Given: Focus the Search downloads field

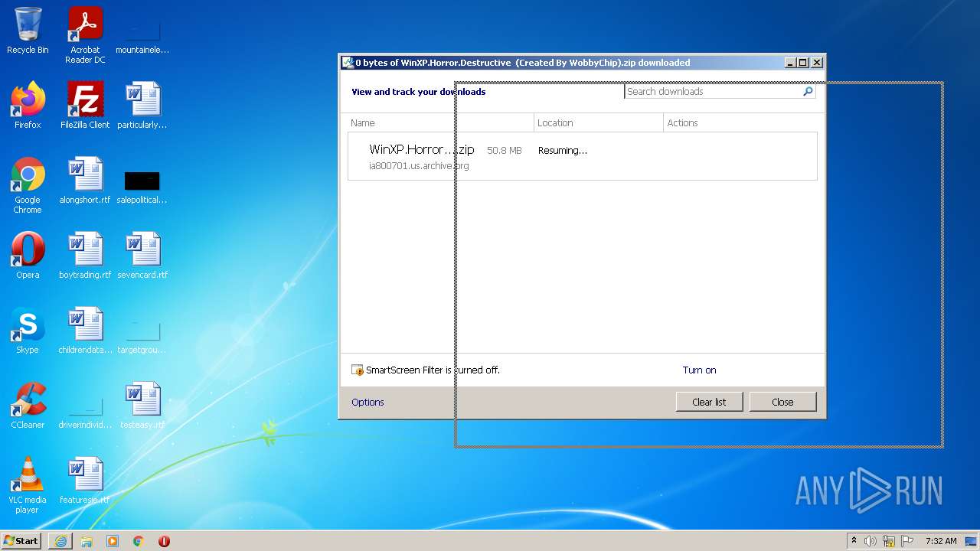Looking at the screenshot, I should (x=713, y=91).
